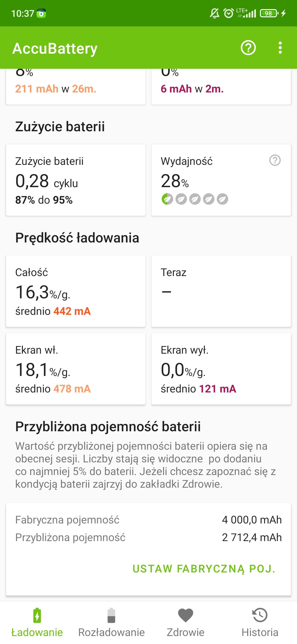Tap the Rozładowanie battery icon
Image resolution: width=297 pixels, height=644 pixels.
point(111,615)
